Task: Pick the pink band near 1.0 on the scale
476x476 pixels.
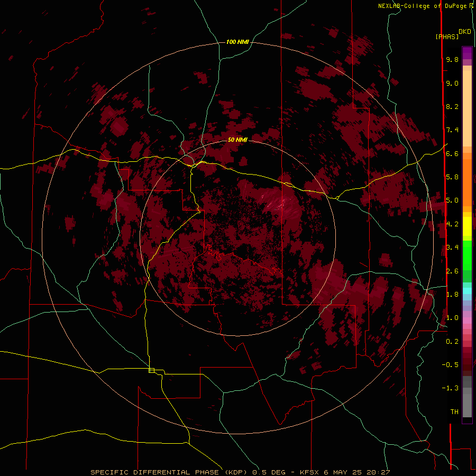Action: pos(467,321)
